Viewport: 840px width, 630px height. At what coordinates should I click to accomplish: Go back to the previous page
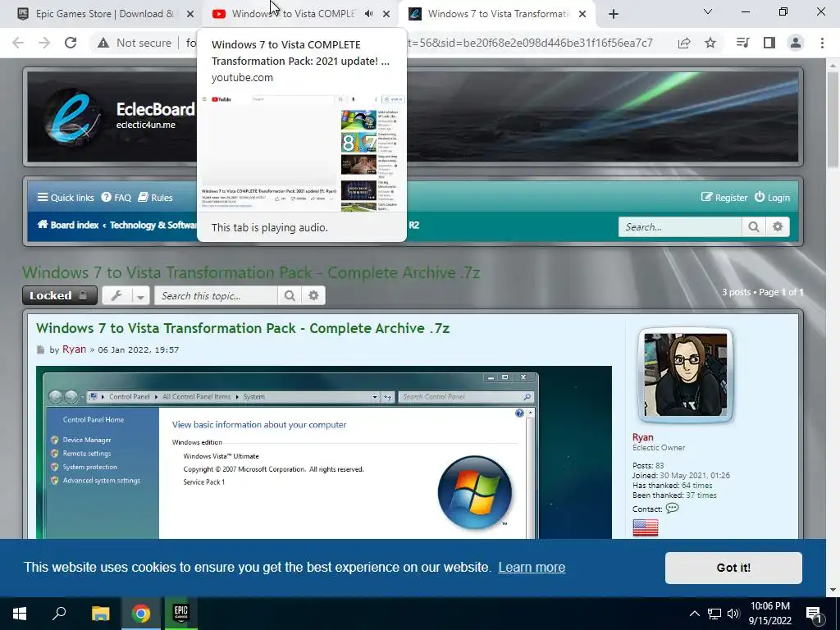coord(18,43)
